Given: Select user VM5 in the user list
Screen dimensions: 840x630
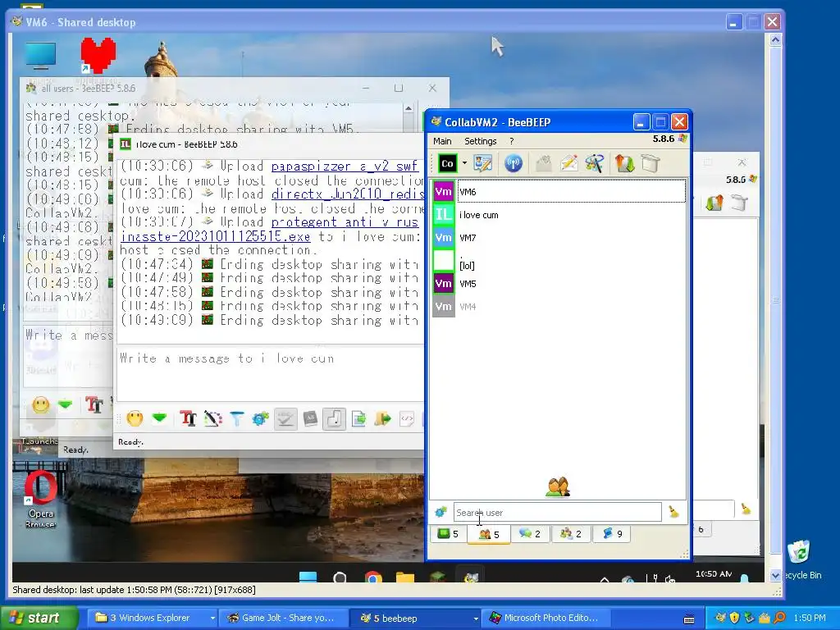Looking at the screenshot, I should [x=559, y=284].
